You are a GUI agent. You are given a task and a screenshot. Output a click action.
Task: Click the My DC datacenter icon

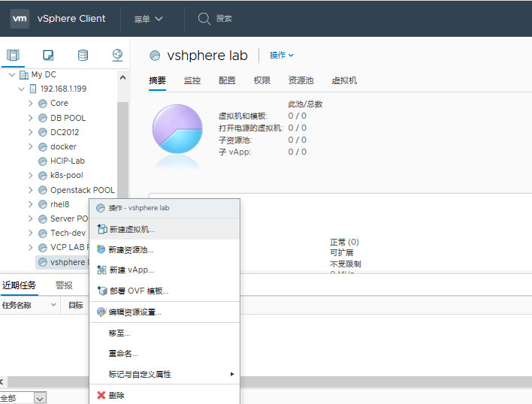(24, 74)
